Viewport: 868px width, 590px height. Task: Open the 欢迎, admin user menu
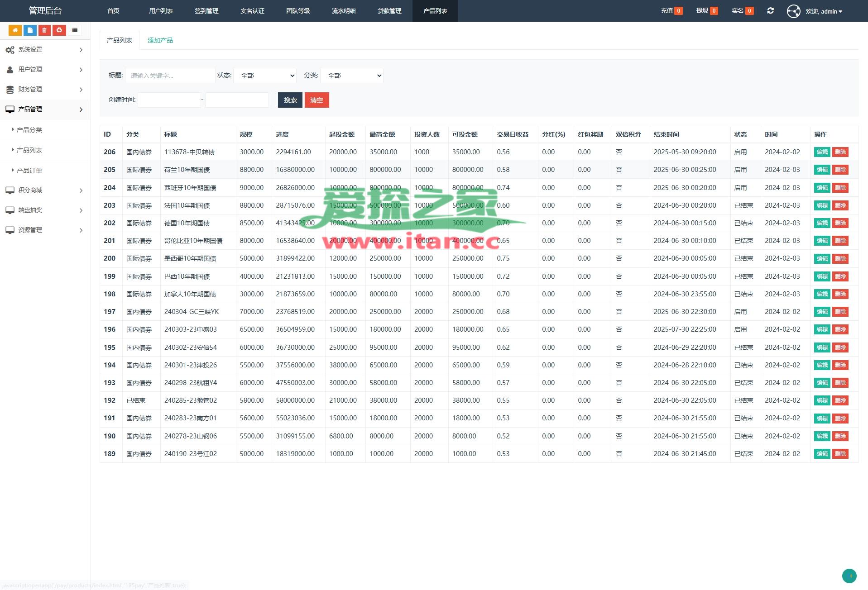(x=824, y=11)
